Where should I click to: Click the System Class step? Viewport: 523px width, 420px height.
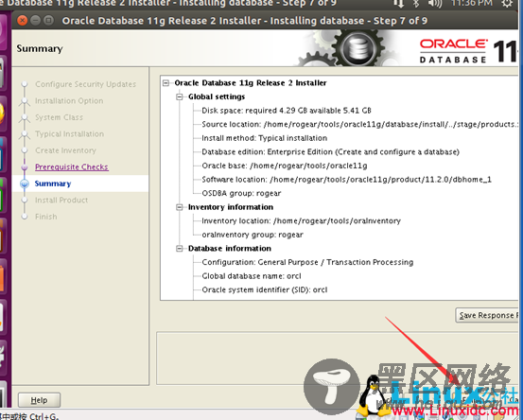pyautogui.click(x=59, y=117)
